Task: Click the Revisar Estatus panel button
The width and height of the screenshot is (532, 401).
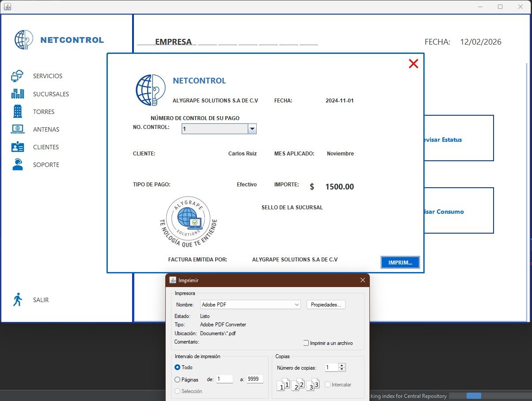Action: pyautogui.click(x=458, y=138)
